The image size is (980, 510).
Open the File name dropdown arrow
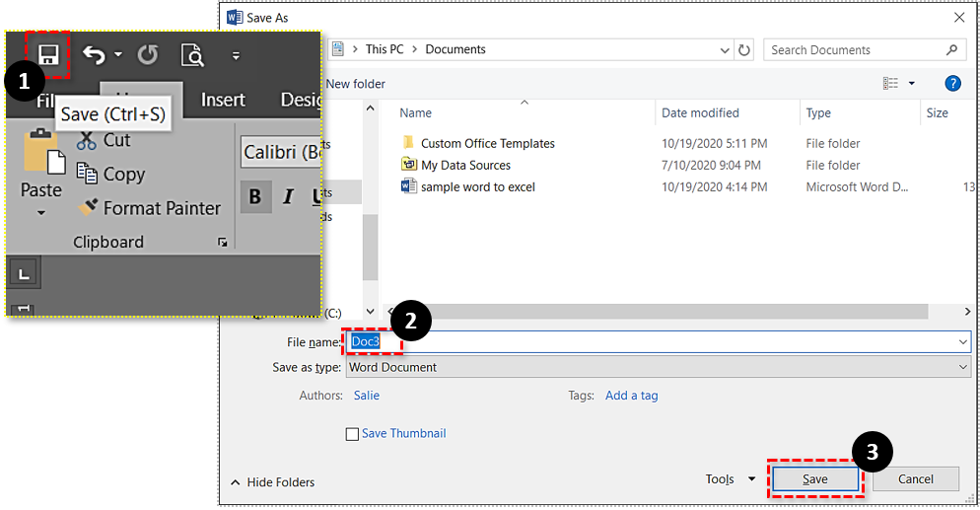[962, 342]
